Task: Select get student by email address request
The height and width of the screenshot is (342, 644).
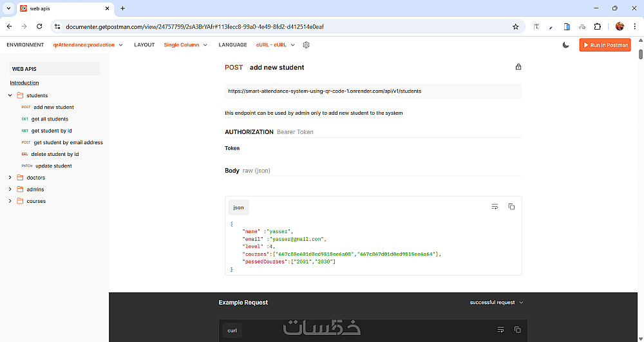Action: point(68,142)
